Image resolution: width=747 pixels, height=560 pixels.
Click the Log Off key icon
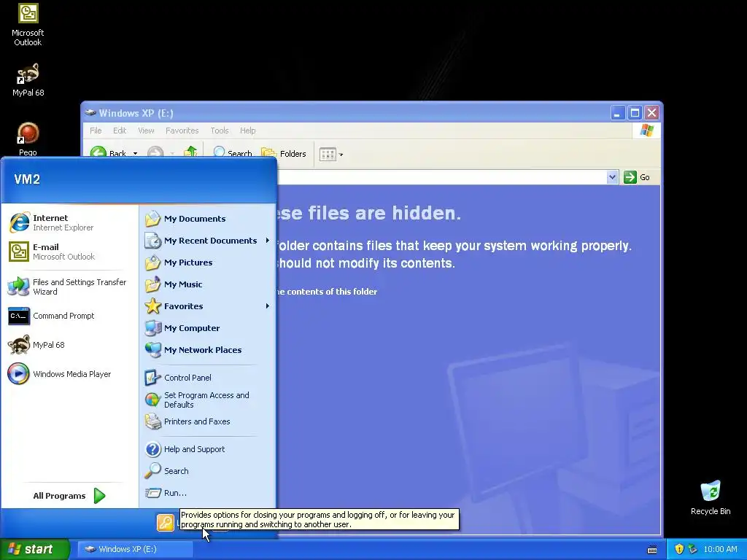166,523
